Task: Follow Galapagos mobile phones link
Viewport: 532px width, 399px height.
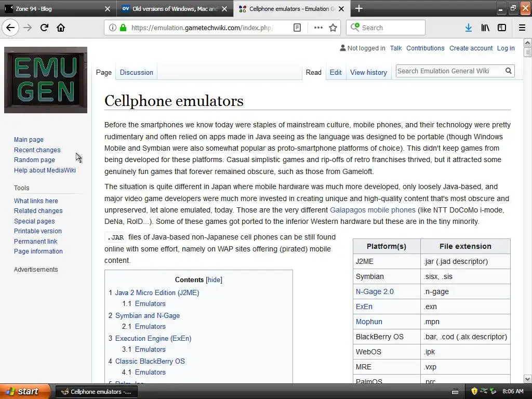Action: [x=373, y=210]
